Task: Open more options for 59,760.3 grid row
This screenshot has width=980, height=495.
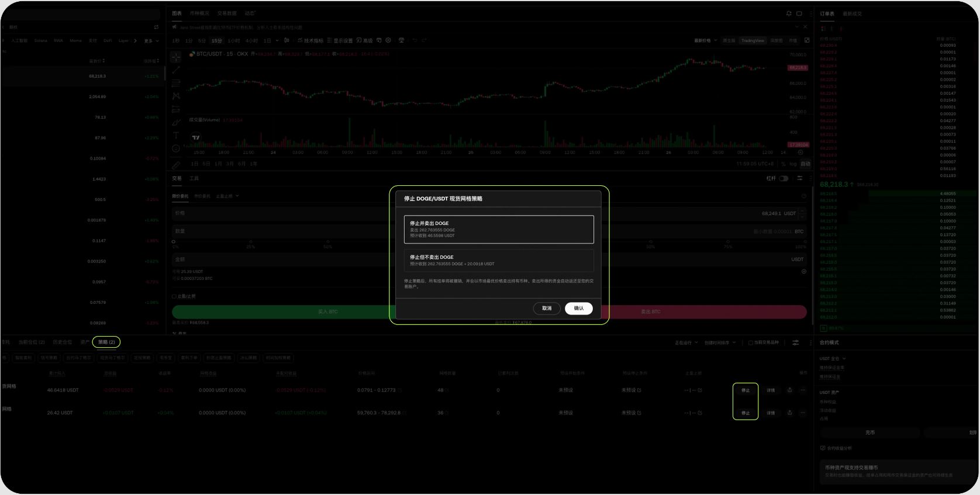Action: tap(803, 413)
